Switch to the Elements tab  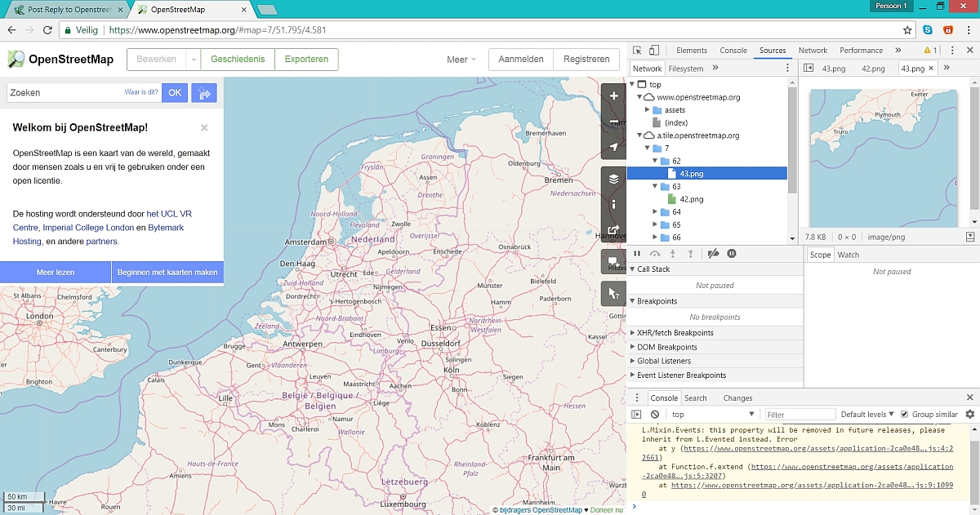coord(692,51)
